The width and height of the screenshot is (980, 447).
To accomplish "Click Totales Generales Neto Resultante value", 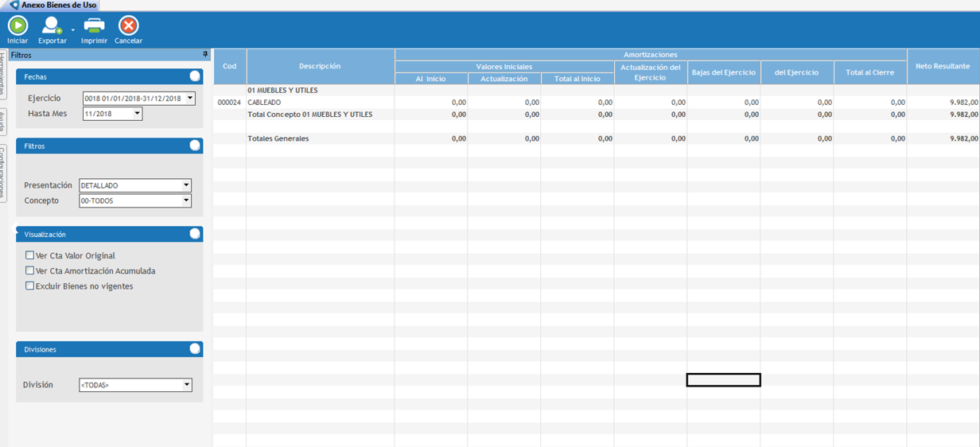I will point(963,138).
